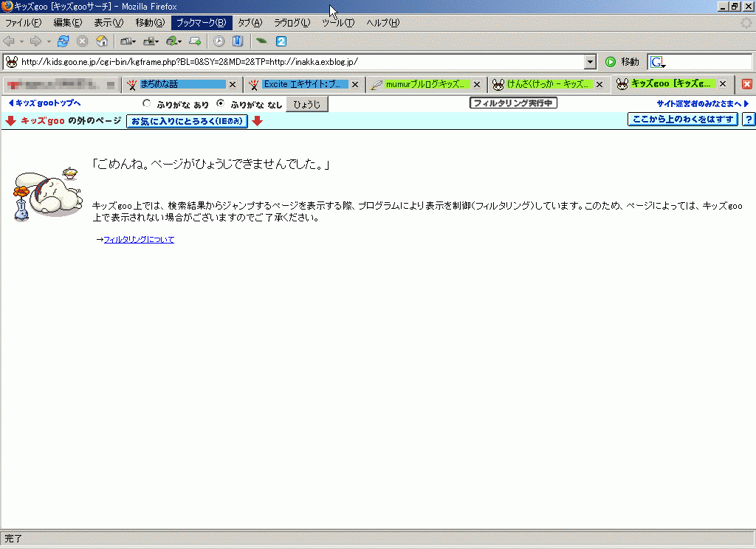Open the 編集(E) menu

point(67,23)
